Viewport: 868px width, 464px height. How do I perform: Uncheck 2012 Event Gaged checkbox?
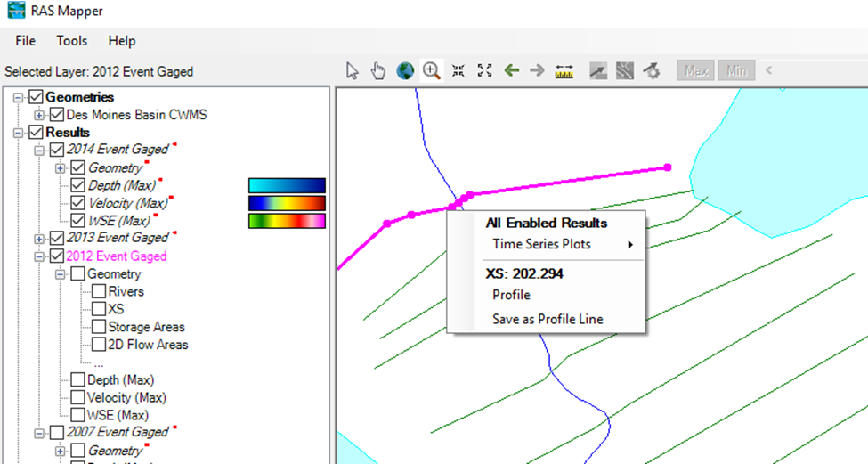tap(56, 256)
